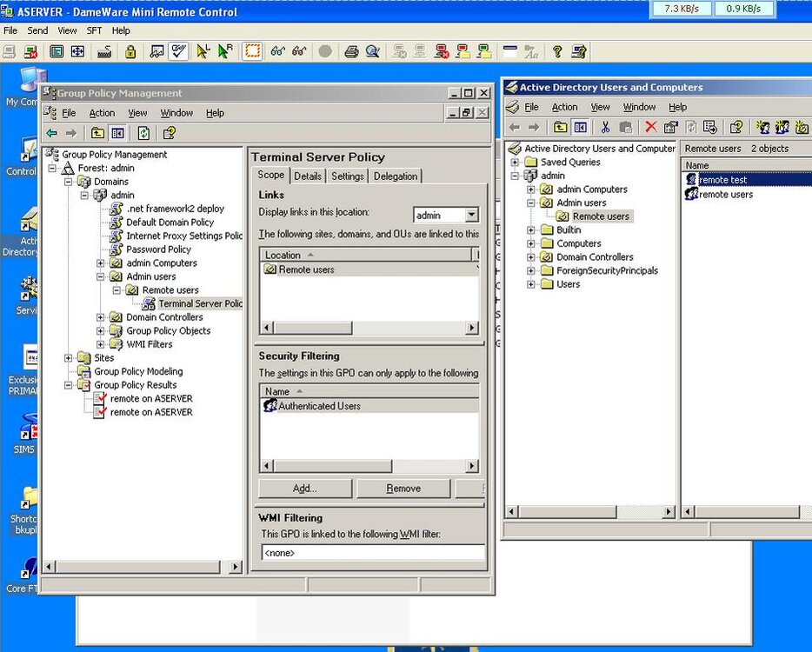This screenshot has width=812, height=652.
Task: Toggle console tree icon in Group Policy Management toolbar
Action: point(118,133)
